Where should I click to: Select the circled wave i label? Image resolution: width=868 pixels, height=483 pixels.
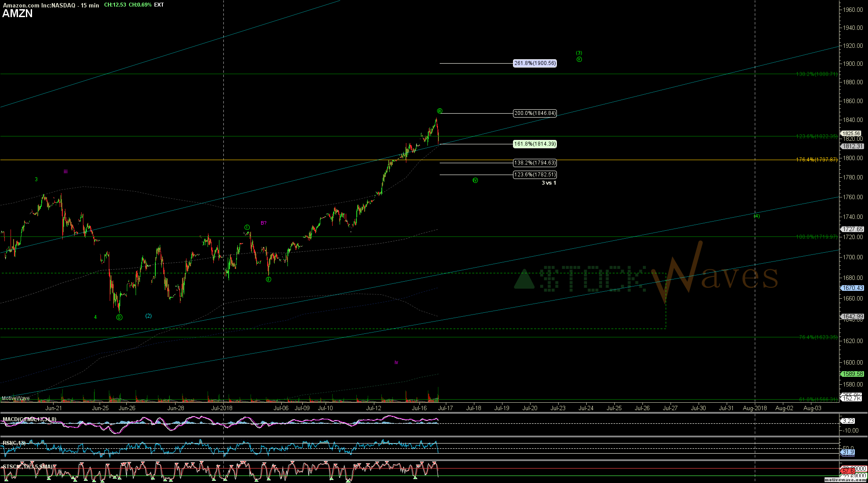pos(247,227)
